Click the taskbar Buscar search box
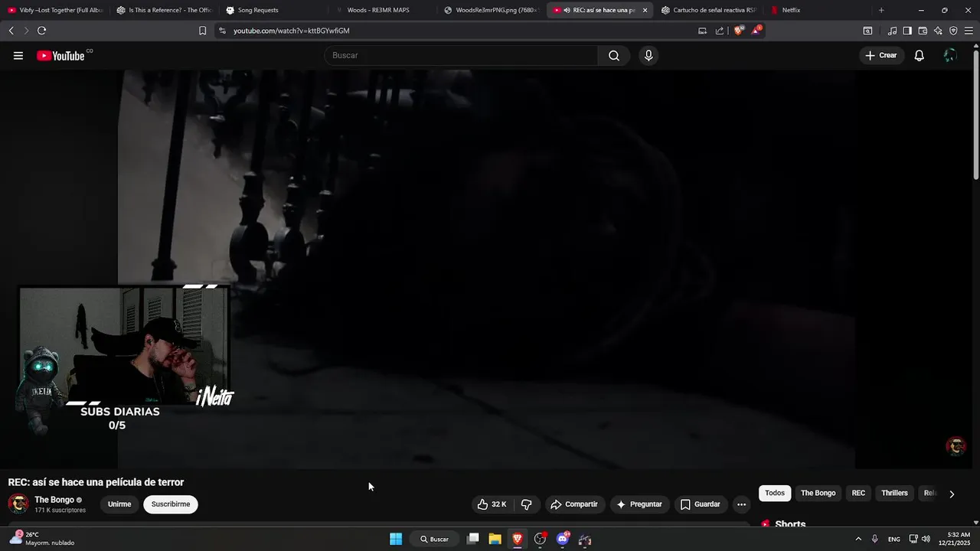The height and width of the screenshot is (551, 980). click(x=434, y=539)
